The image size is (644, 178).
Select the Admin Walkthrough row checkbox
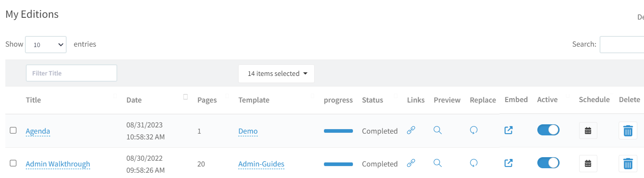coord(13,163)
